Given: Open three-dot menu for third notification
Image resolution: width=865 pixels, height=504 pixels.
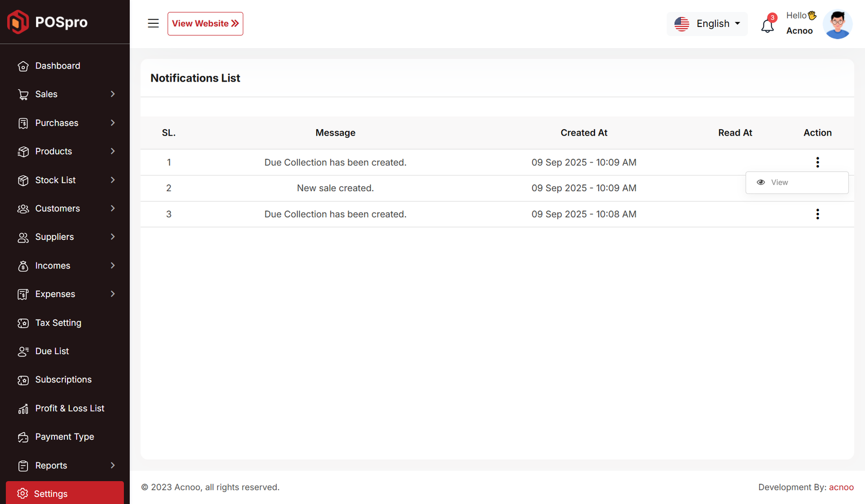Looking at the screenshot, I should pos(817,214).
